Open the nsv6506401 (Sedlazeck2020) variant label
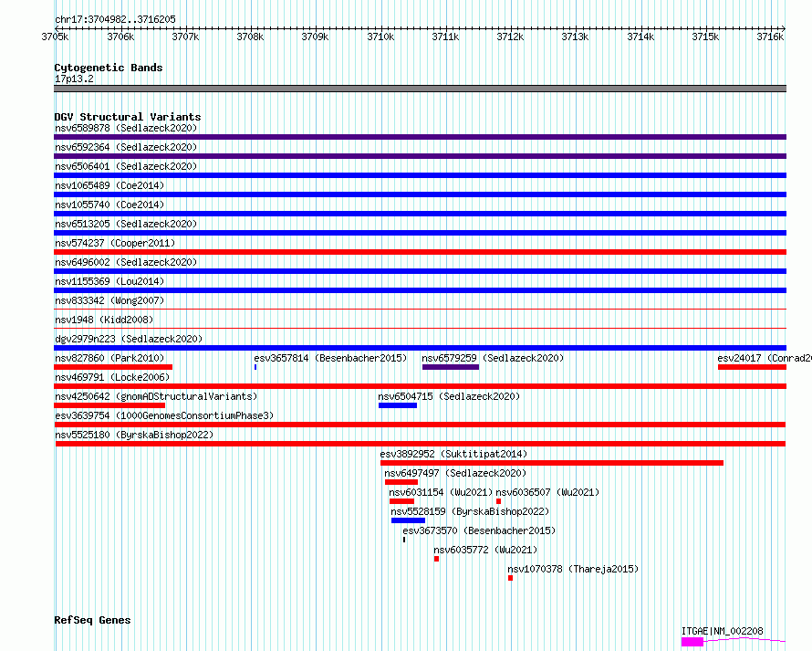Image resolution: width=812 pixels, height=651 pixels. click(126, 166)
